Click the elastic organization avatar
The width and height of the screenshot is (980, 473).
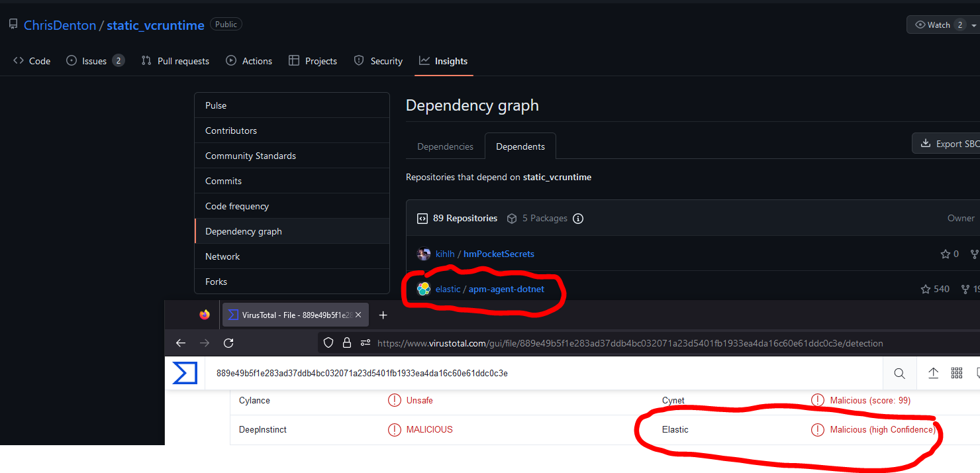[423, 289]
